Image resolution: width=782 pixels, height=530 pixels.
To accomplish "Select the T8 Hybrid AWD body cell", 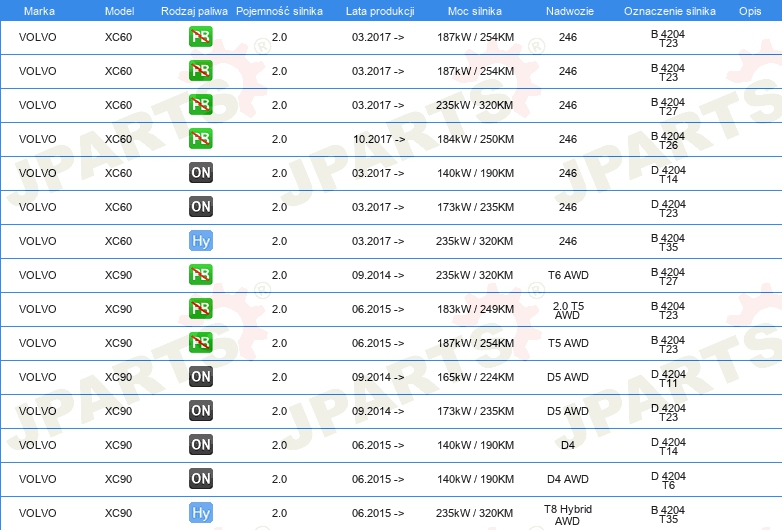I will click(568, 515).
